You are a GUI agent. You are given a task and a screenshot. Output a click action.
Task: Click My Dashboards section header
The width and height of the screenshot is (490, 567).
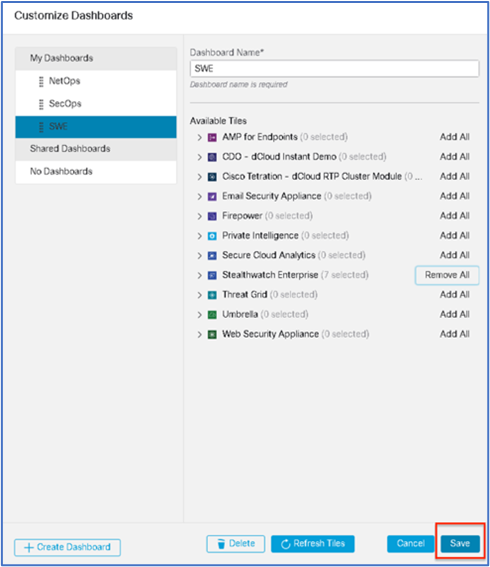tap(96, 58)
